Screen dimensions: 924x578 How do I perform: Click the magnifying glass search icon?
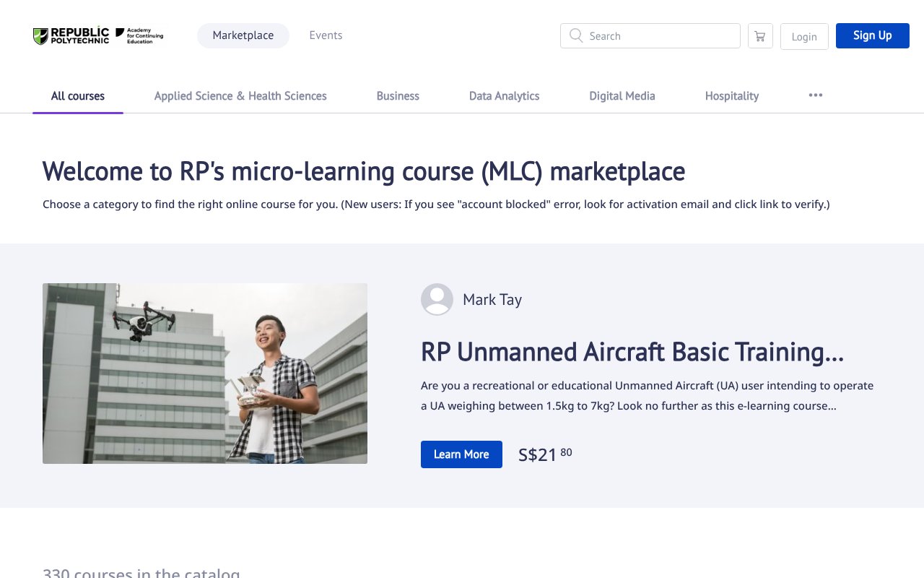[x=575, y=36]
